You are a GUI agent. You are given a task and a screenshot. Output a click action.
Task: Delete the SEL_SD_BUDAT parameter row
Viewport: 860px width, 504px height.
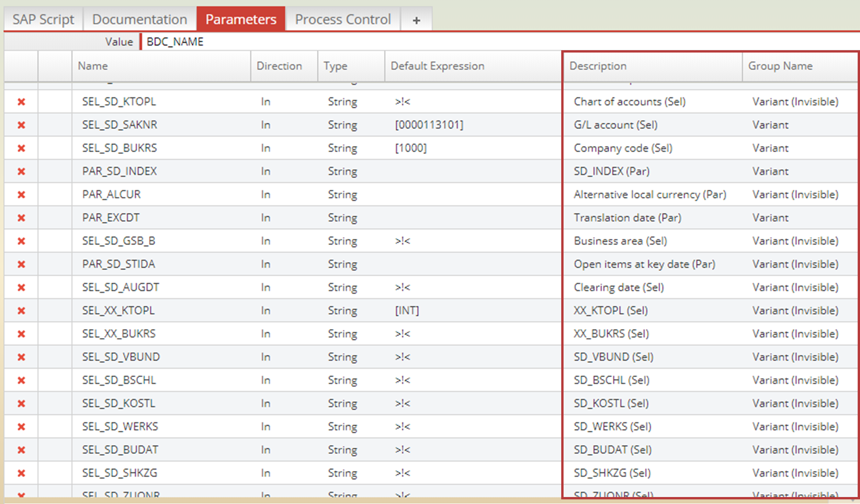pyautogui.click(x=21, y=451)
